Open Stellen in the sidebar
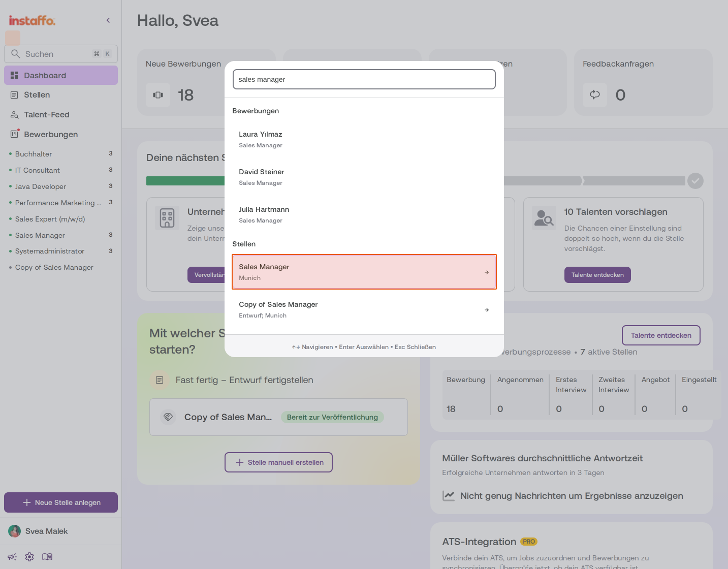 (61, 95)
